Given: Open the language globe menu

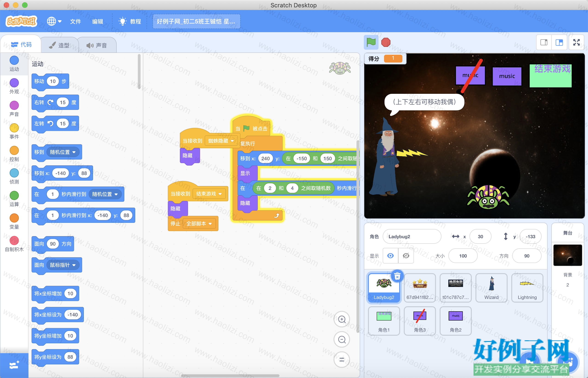Looking at the screenshot, I should point(54,21).
